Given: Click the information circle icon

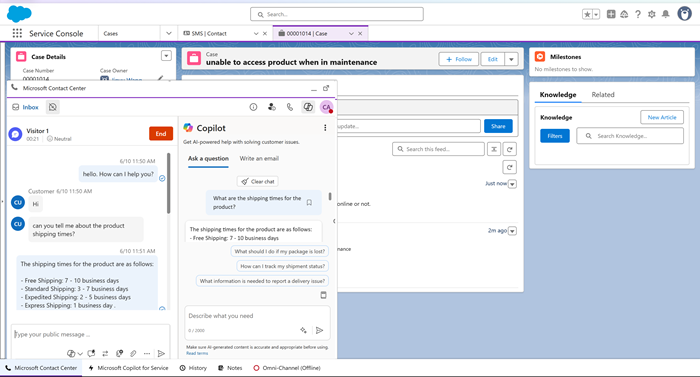Looking at the screenshot, I should 253,107.
